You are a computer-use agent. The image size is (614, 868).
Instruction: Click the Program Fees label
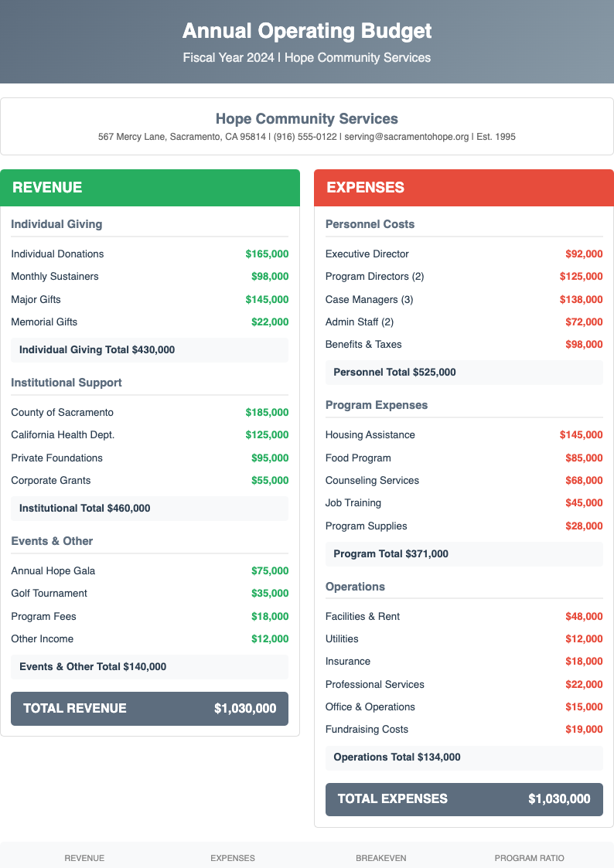44,616
